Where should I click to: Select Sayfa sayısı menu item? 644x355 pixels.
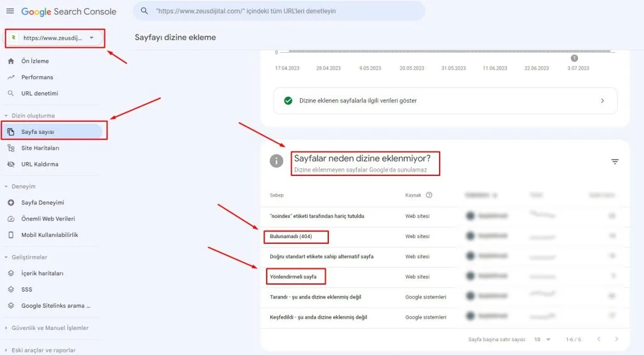click(x=52, y=132)
